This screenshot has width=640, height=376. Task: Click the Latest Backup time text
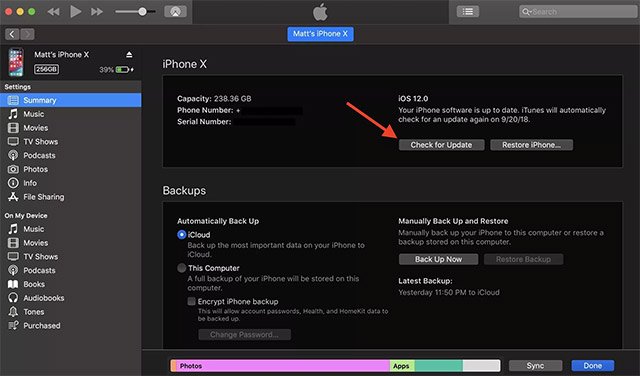pos(449,292)
